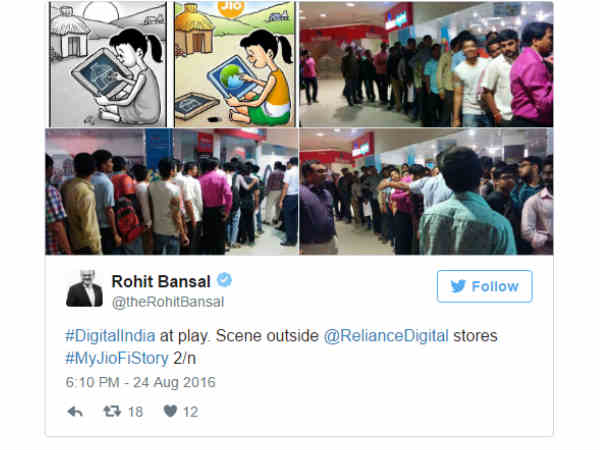600x450 pixels.
Task: Click the blue verified badge
Action: pyautogui.click(x=224, y=280)
